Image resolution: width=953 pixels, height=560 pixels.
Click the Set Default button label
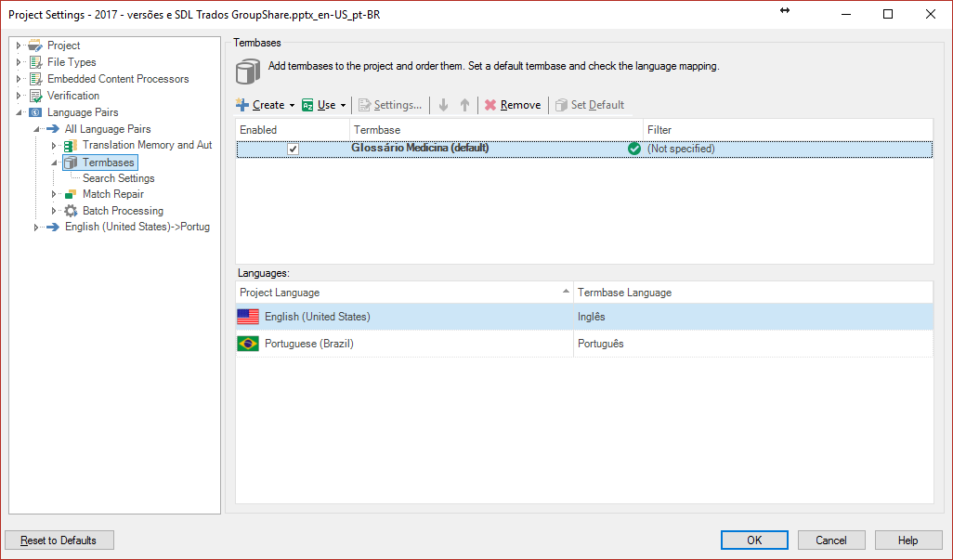tap(597, 105)
